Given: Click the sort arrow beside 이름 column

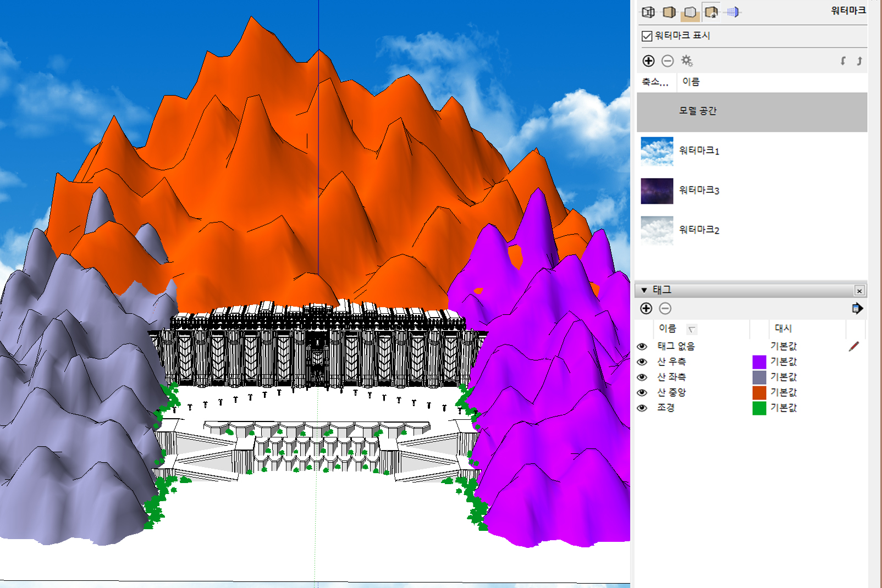Looking at the screenshot, I should [x=692, y=329].
